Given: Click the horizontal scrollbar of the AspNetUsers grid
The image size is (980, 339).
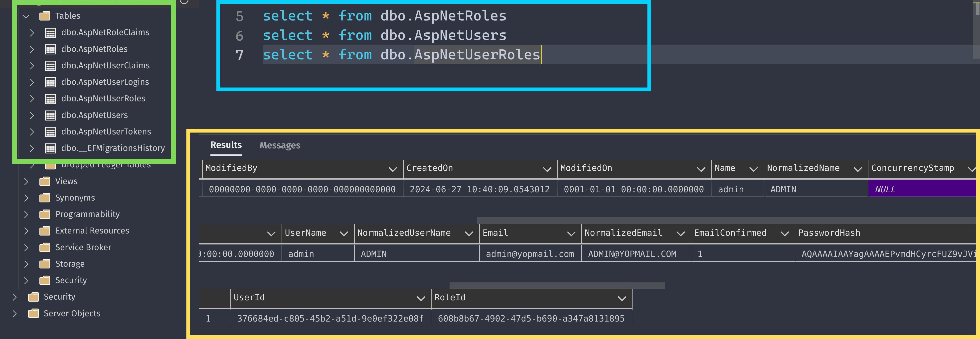Looking at the screenshot, I should [557, 285].
